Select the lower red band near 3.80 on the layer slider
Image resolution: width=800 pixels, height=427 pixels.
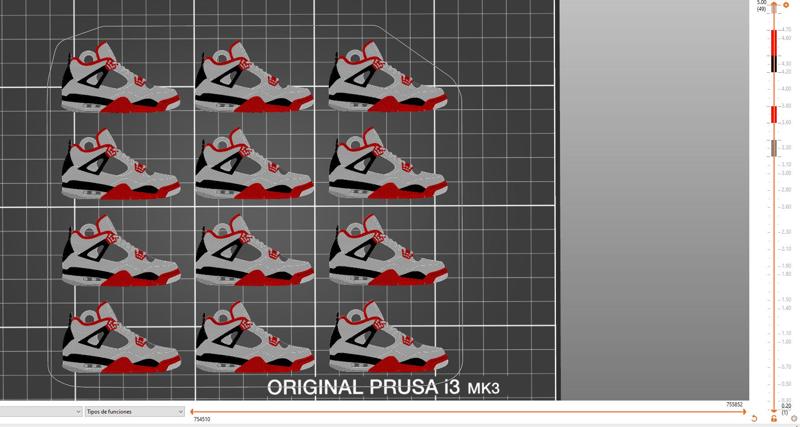point(773,114)
